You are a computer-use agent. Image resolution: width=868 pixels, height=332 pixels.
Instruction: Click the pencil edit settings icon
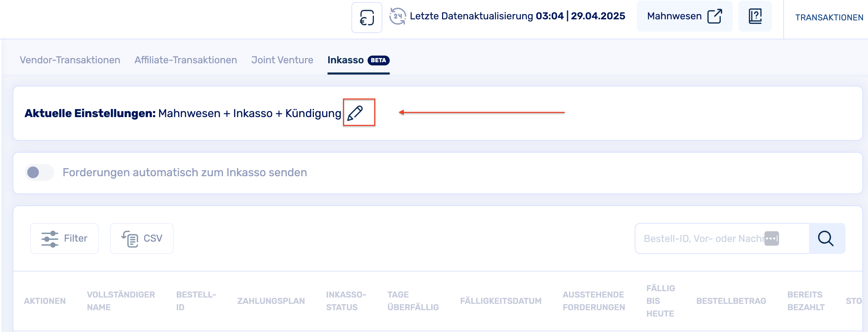pos(355,113)
